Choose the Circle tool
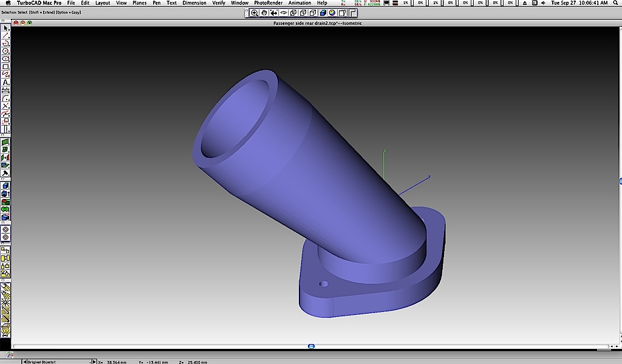 coord(5,52)
